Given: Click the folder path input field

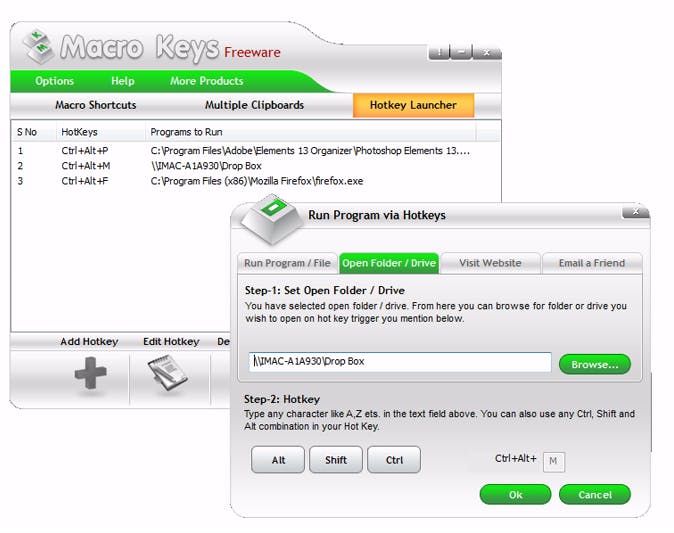Looking at the screenshot, I should 400,362.
